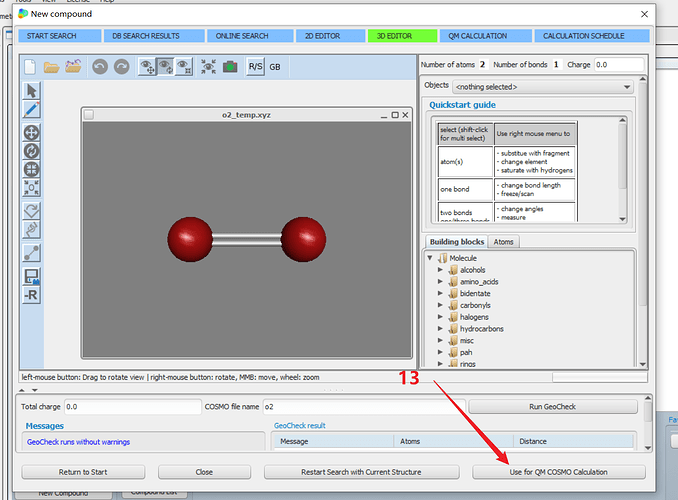
Task: Expand the pah folder
Action: (440, 352)
